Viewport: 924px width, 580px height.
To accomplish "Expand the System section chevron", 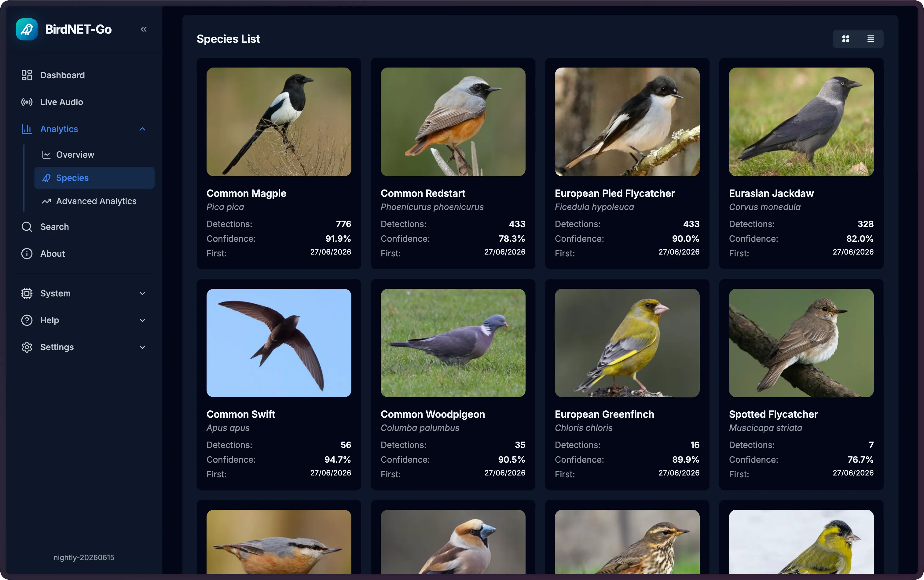I will pos(142,293).
